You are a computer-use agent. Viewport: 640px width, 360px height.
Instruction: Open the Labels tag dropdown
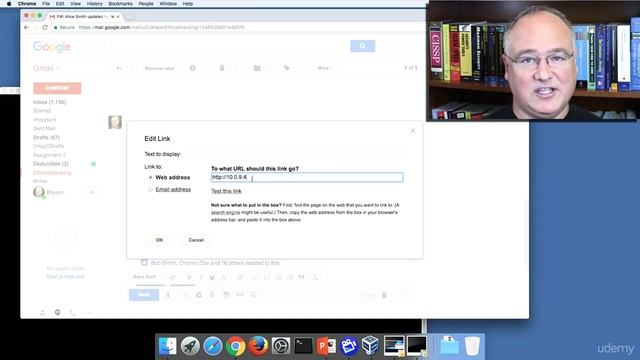click(x=288, y=68)
